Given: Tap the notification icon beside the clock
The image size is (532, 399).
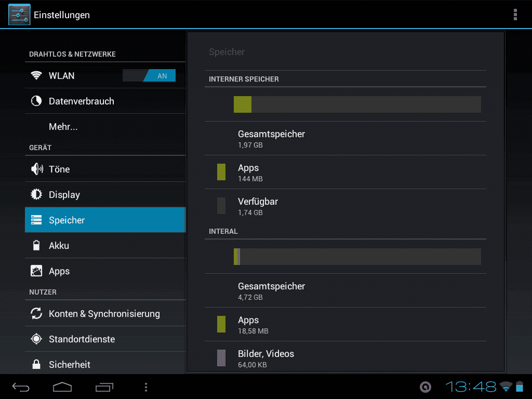Looking at the screenshot, I should point(425,387).
